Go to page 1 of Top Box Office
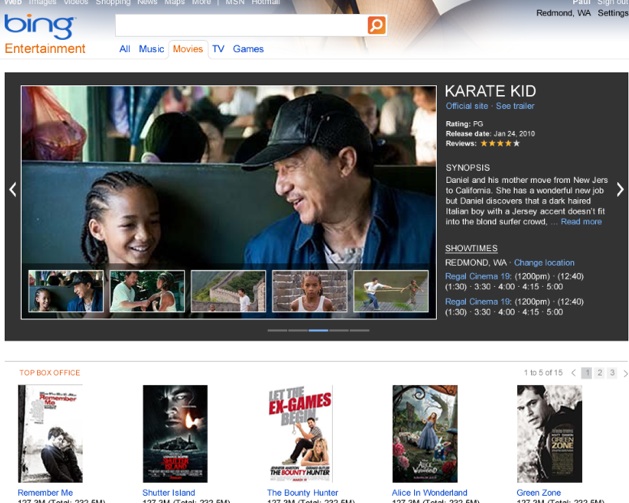This screenshot has width=629, height=503. pyautogui.click(x=586, y=373)
